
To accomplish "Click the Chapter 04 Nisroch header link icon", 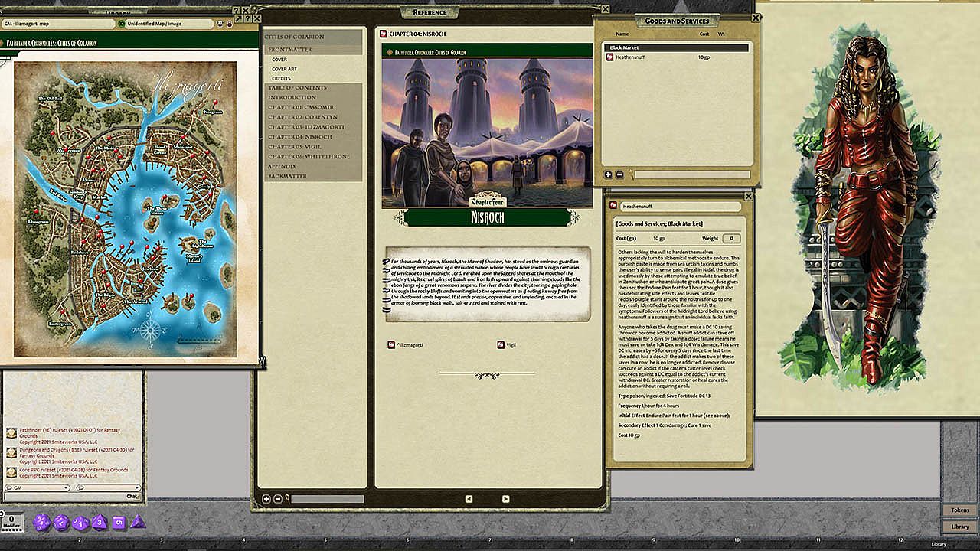I will tap(383, 34).
